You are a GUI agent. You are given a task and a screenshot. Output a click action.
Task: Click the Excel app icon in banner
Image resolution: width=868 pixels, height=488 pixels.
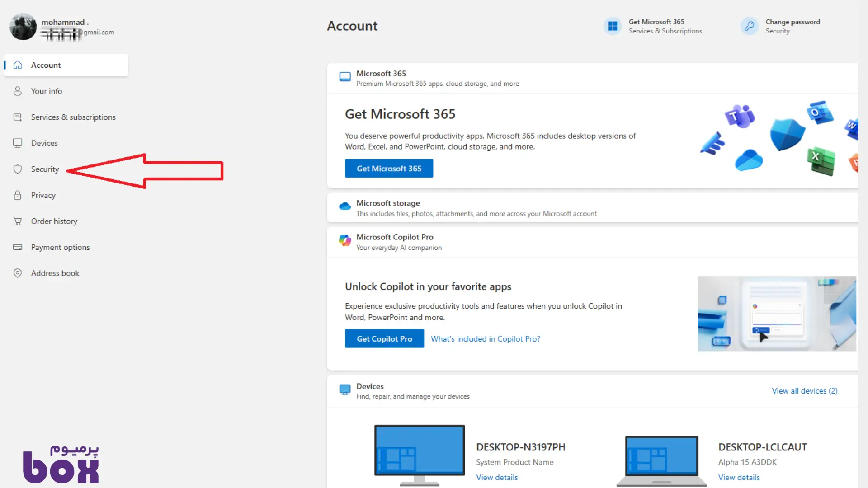(821, 161)
